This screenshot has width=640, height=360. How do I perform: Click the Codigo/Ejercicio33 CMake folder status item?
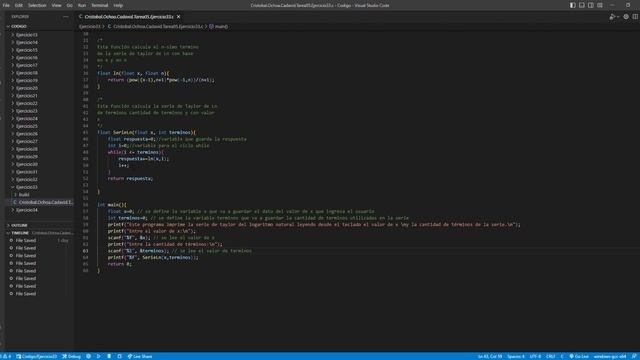37,356
